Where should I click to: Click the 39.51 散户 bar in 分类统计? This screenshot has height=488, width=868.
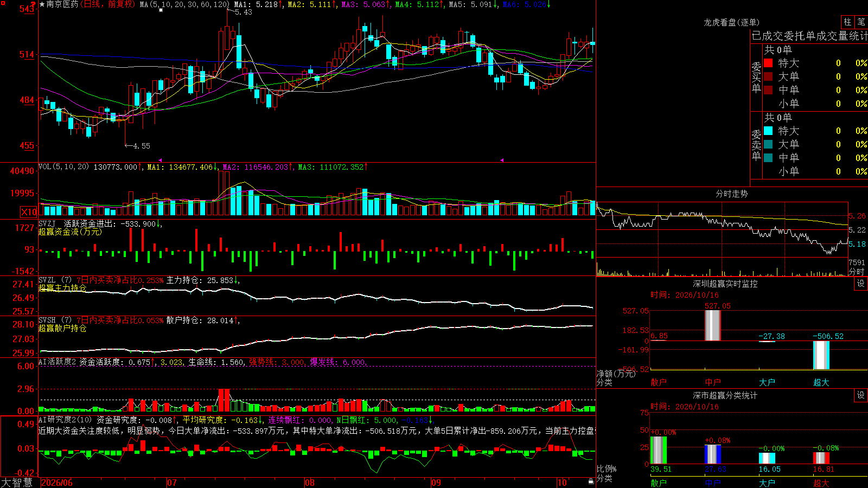[659, 450]
